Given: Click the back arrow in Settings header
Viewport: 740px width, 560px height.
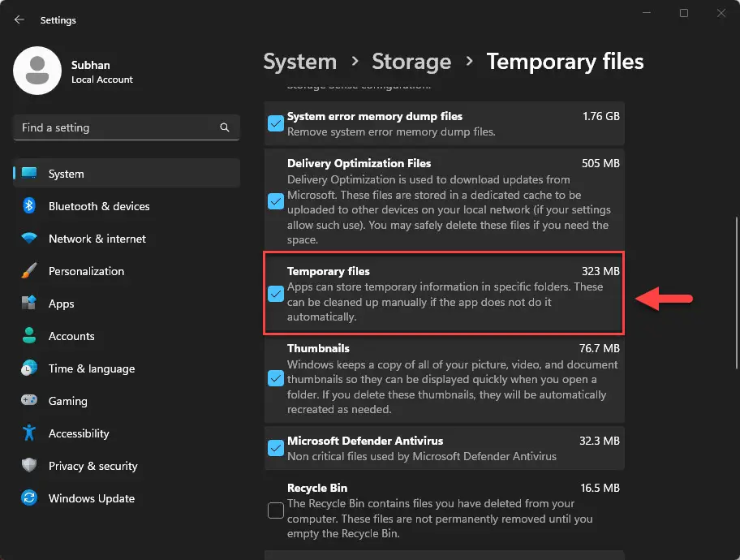Looking at the screenshot, I should point(19,19).
